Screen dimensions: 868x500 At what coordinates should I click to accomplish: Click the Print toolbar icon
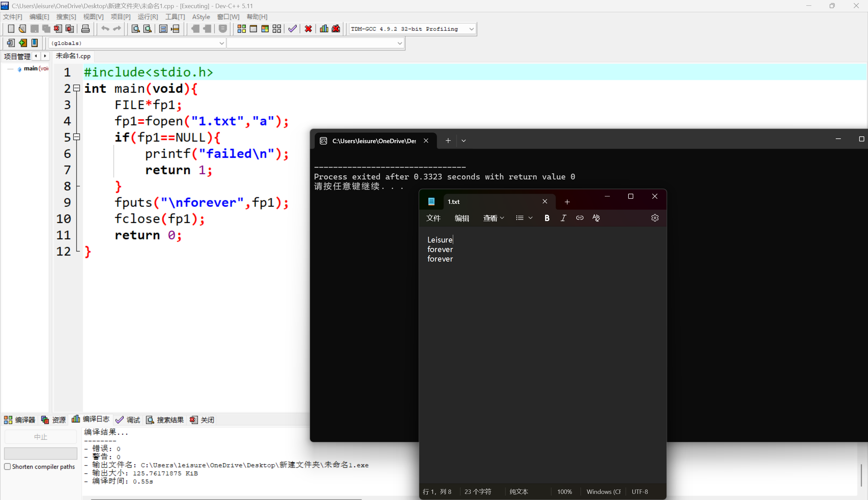(85, 29)
